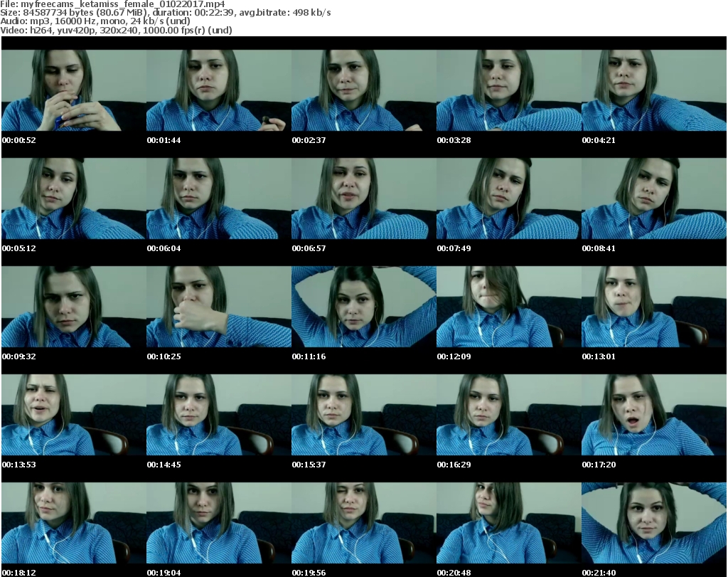Select the thumbnail stamped 00:06:57
The width and height of the screenshot is (728, 577).
tap(363, 198)
